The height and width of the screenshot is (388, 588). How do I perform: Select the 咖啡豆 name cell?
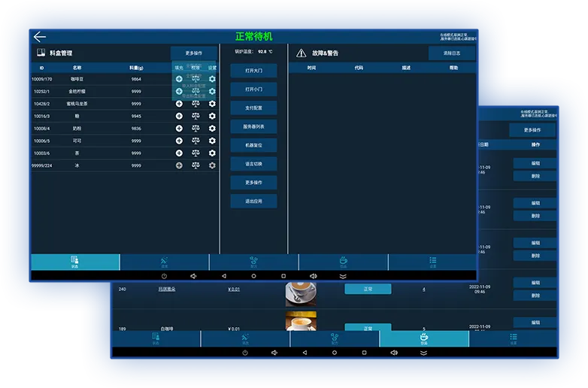77,79
